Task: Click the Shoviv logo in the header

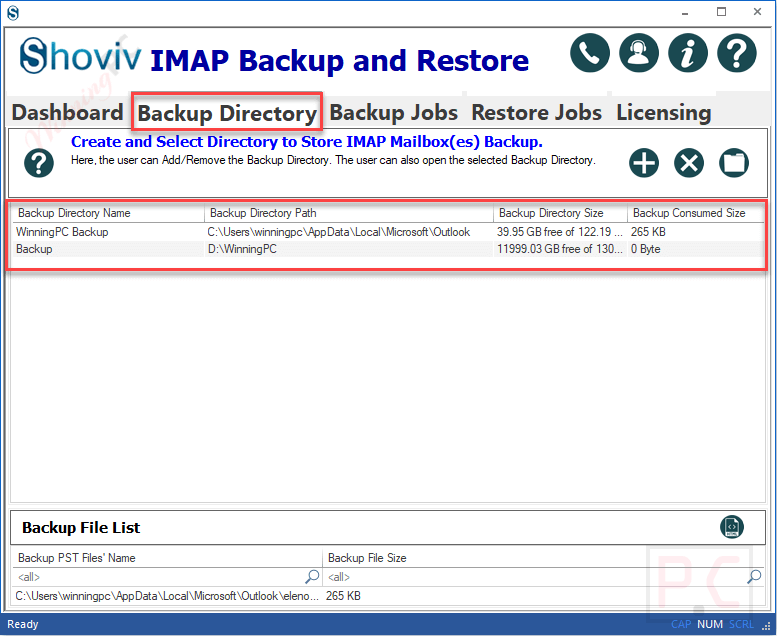Action: [x=80, y=56]
